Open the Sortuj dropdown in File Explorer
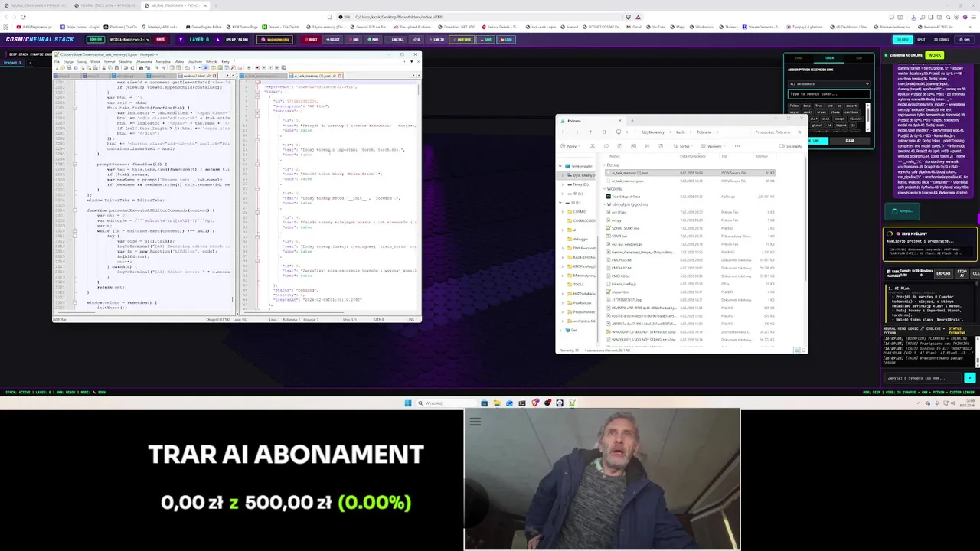 point(683,146)
